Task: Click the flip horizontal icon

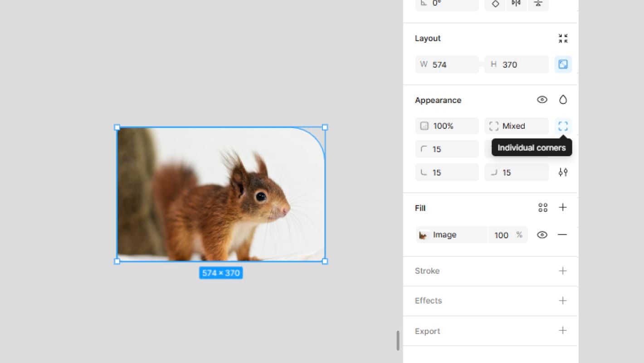Action: pyautogui.click(x=516, y=4)
